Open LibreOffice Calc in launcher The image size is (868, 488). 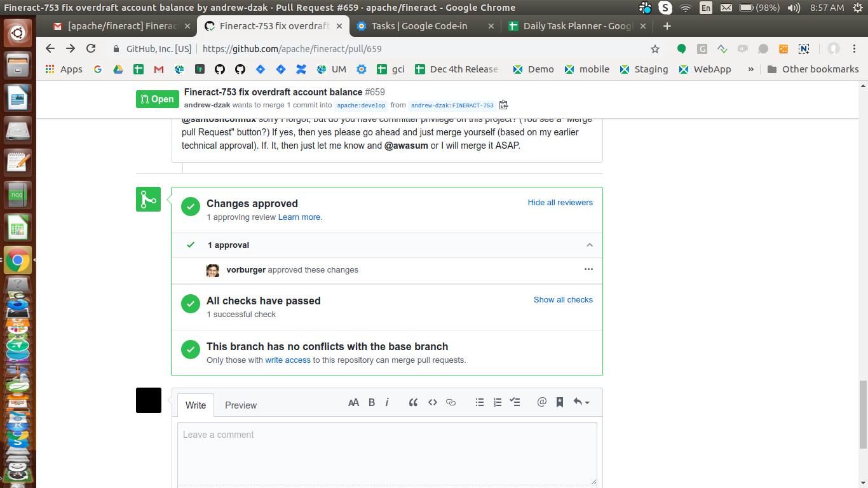[x=18, y=227]
